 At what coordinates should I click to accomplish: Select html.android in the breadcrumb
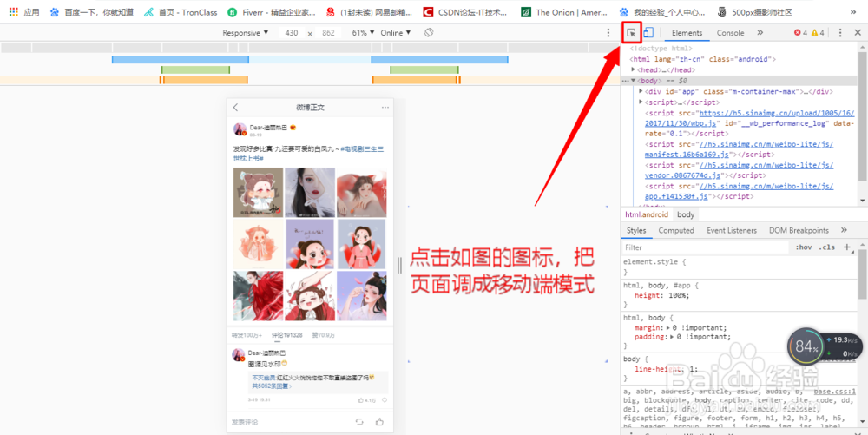[646, 214]
